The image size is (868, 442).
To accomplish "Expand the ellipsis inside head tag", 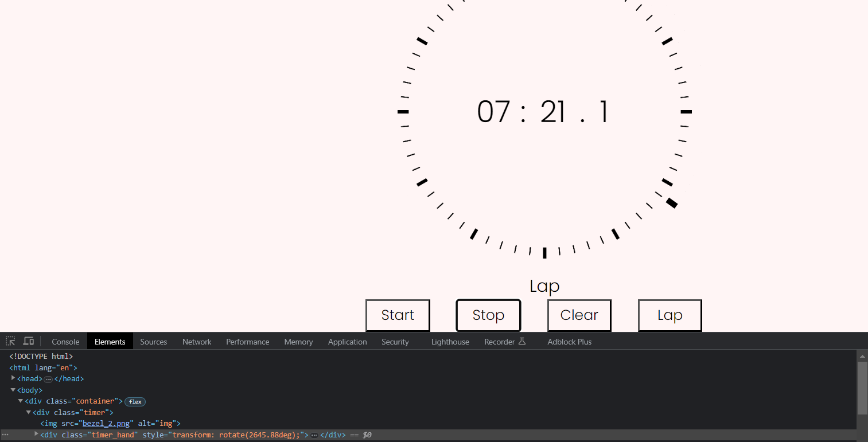I will tap(48, 379).
